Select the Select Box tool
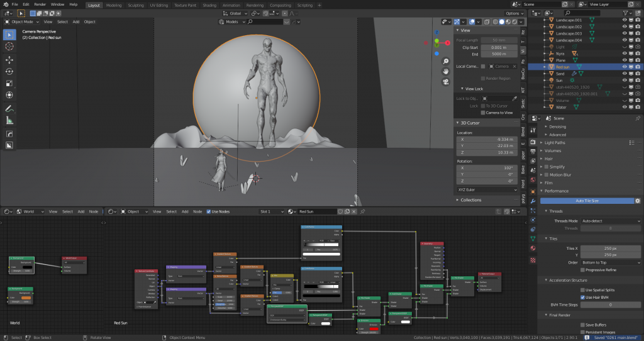Image resolution: width=644 pixels, height=341 pixels. (9, 35)
